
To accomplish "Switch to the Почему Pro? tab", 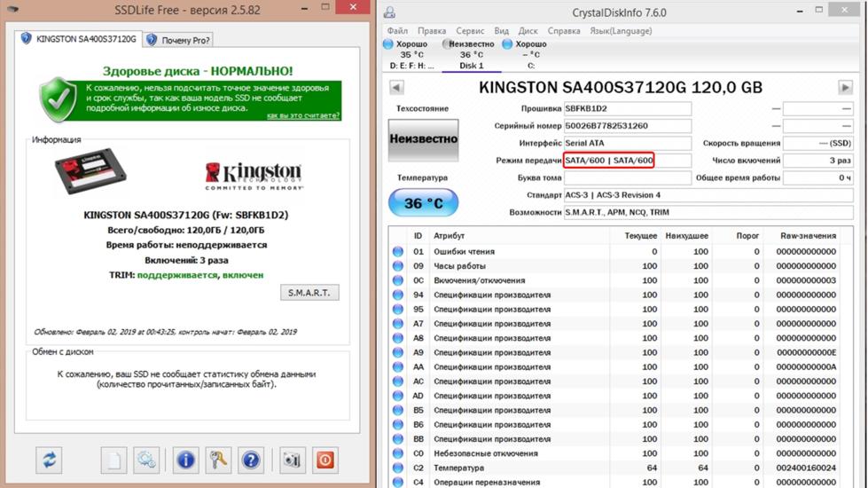I will pyautogui.click(x=179, y=40).
